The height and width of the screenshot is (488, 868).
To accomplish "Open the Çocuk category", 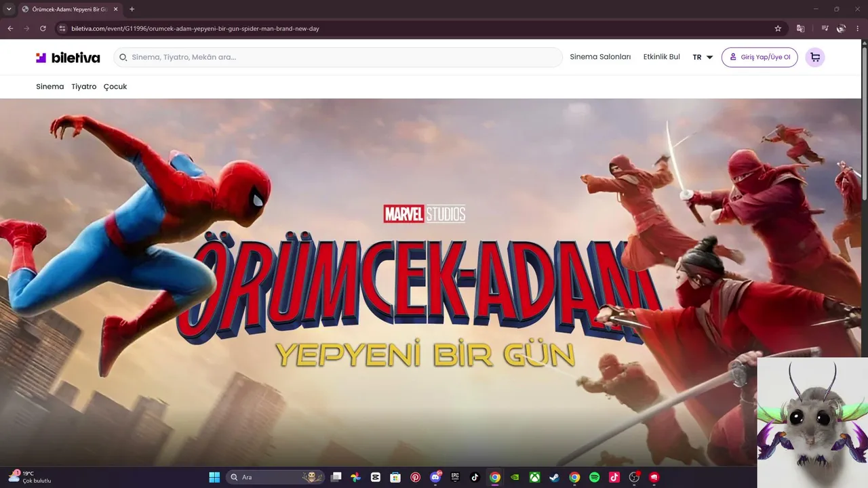I will (115, 87).
